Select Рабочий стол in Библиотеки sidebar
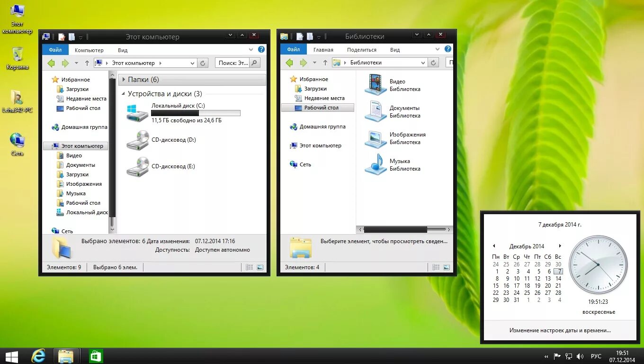 (x=317, y=108)
